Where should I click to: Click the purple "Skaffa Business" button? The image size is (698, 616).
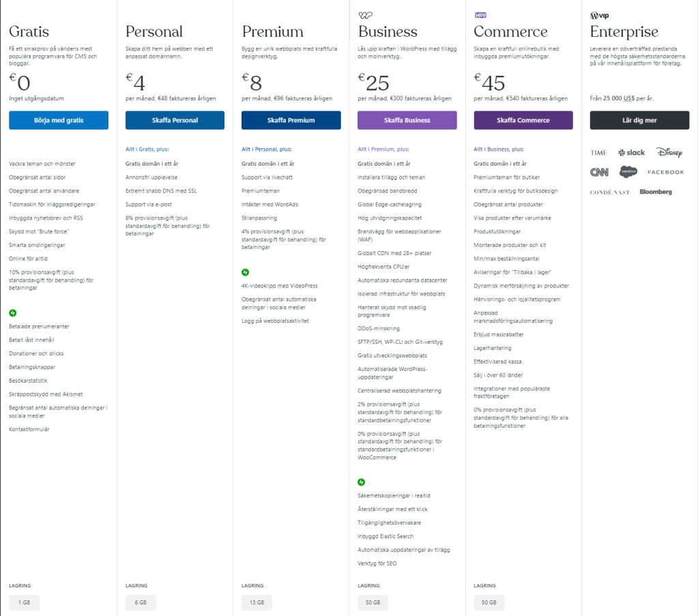407,120
